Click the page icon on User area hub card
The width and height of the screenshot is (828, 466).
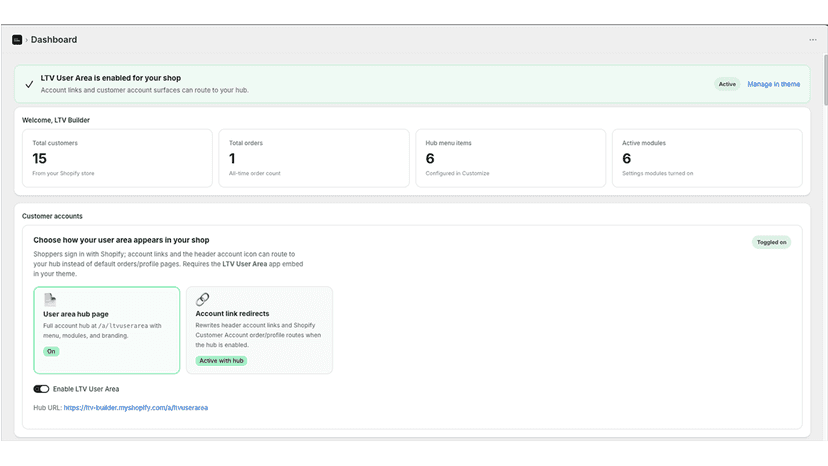point(50,300)
